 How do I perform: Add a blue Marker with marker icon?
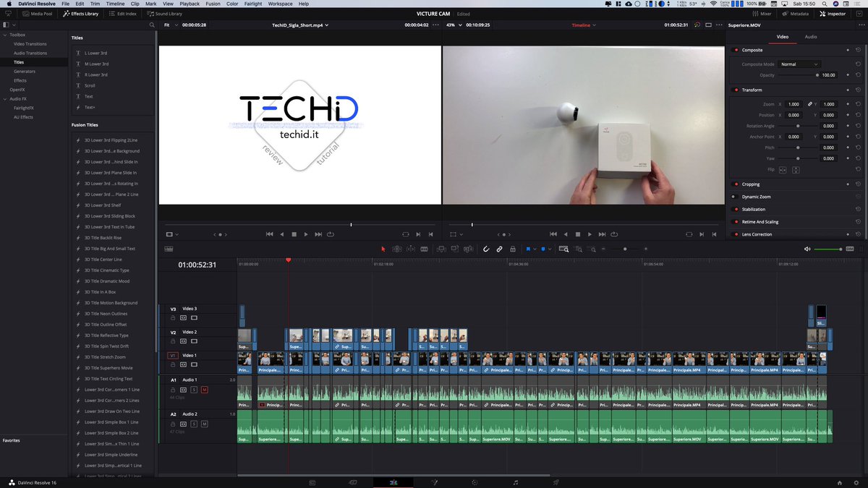tap(543, 249)
